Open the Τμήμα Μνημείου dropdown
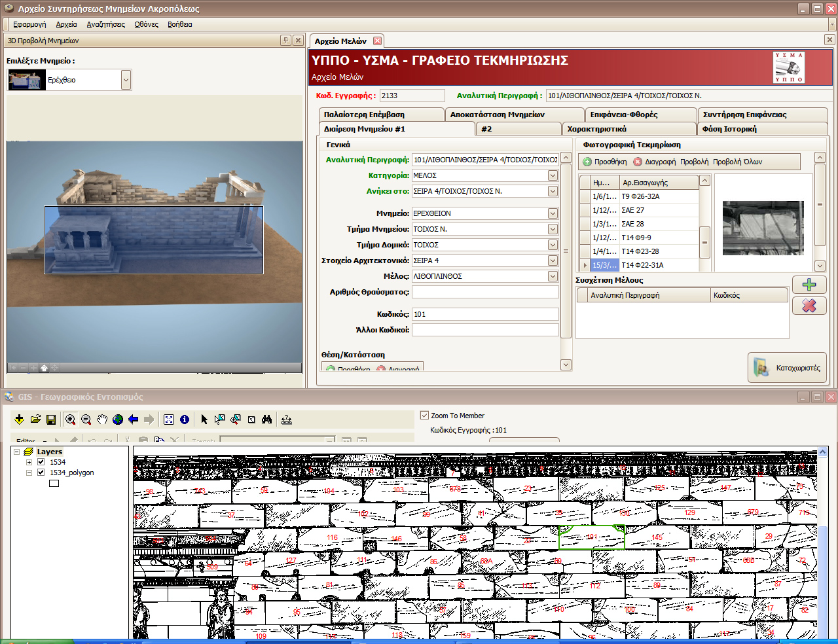Screen dimensions: 838x644 (553, 229)
